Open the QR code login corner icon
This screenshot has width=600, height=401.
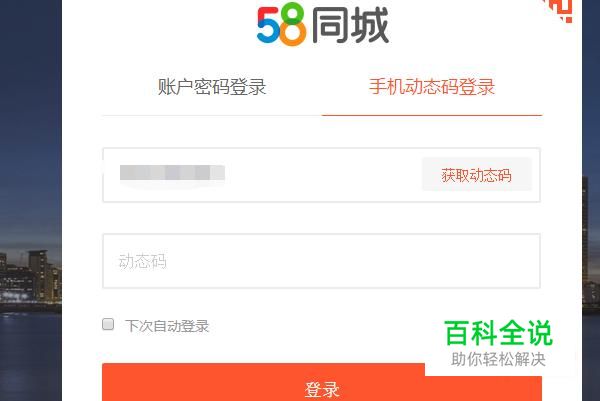pyautogui.click(x=559, y=10)
